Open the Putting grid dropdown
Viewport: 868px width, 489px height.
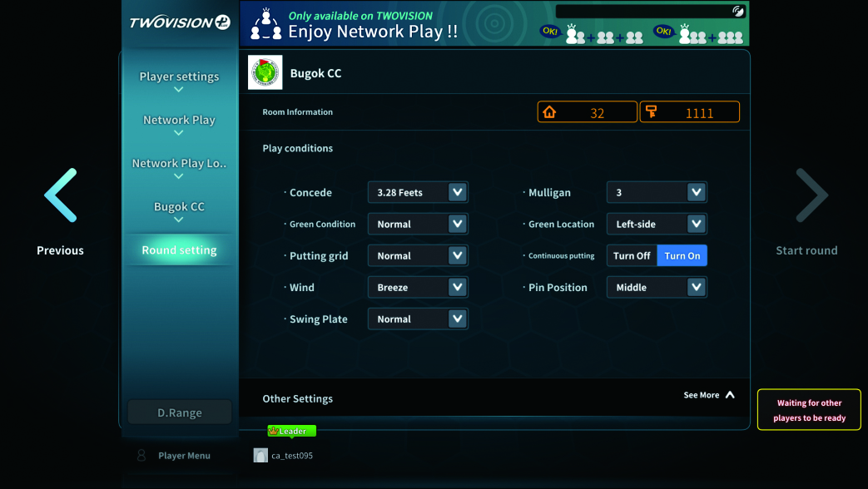point(418,255)
